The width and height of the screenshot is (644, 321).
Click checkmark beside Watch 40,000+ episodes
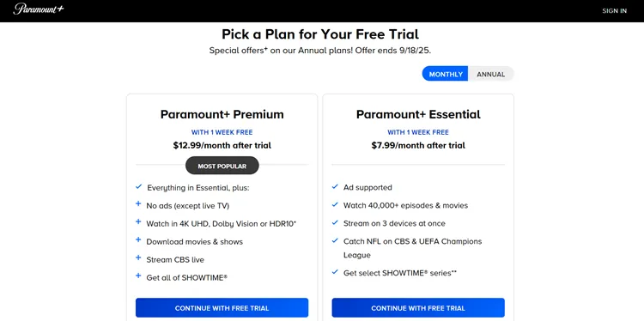pyautogui.click(x=335, y=204)
